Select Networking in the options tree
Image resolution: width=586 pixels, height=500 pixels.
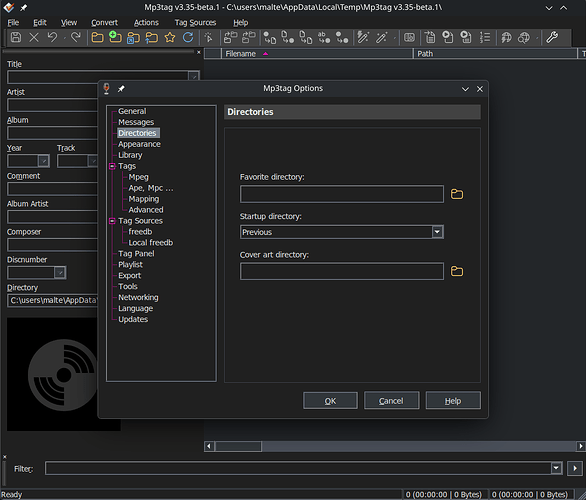138,297
